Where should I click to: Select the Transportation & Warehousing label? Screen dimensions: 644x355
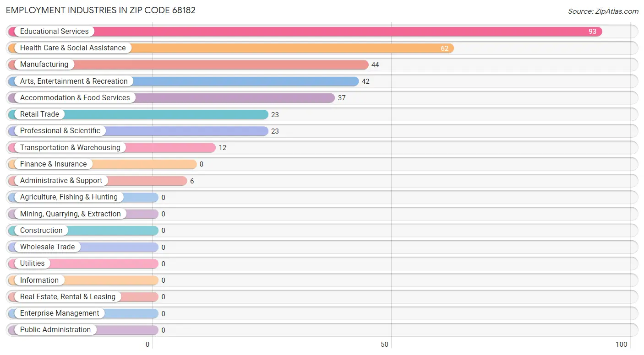coord(70,148)
